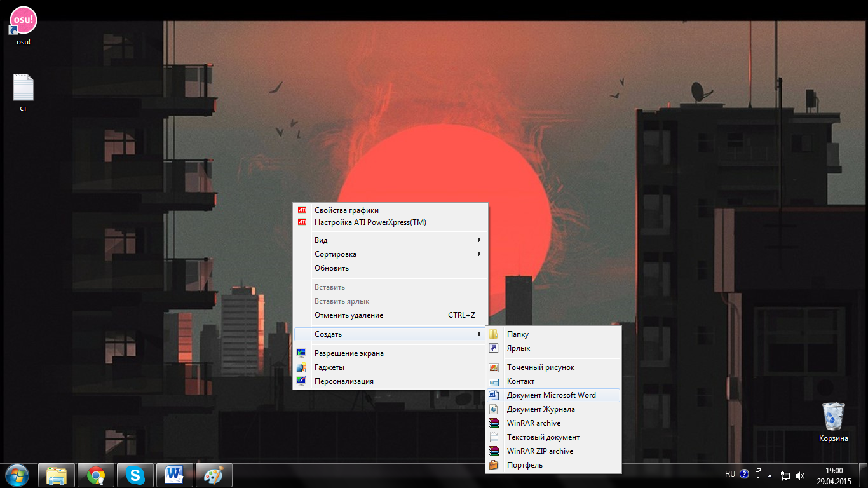Image resolution: width=868 pixels, height=488 pixels.
Task: Launch Windows Explorer from taskbar
Action: (x=57, y=475)
